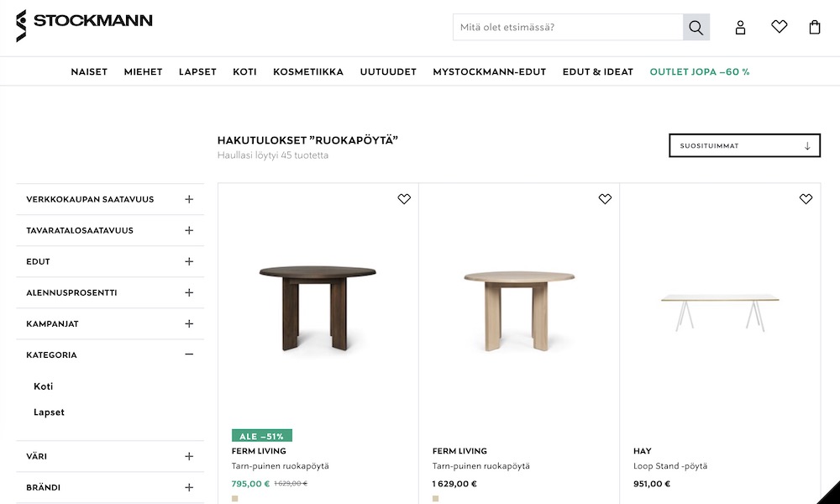Heart the middle Ferm Living table
Viewport: 840px width, 504px height.
[605, 199]
